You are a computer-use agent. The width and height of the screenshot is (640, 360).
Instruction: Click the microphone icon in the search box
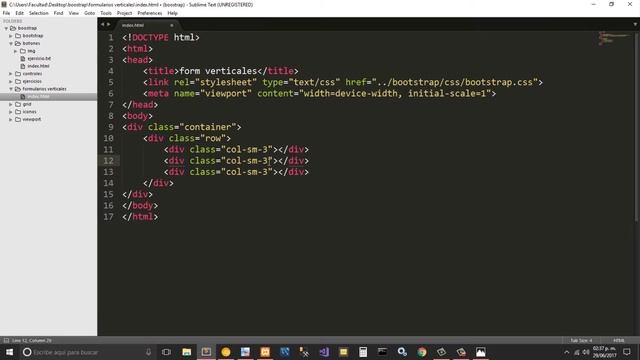coord(149,352)
